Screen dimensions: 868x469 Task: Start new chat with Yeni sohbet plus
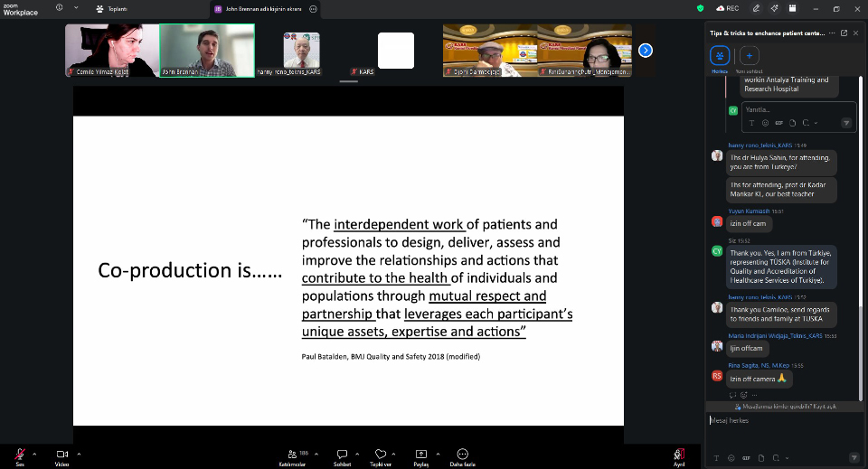pos(750,55)
